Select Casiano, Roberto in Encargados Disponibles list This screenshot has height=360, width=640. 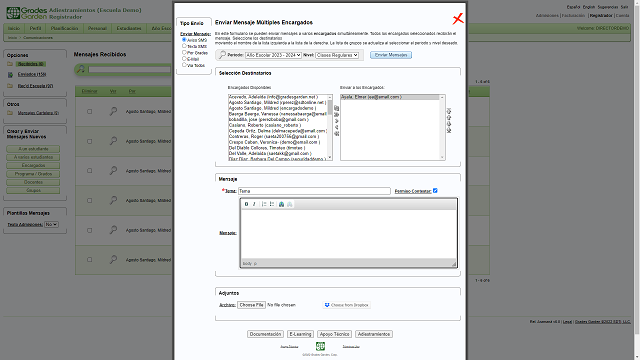pyautogui.click(x=278, y=125)
